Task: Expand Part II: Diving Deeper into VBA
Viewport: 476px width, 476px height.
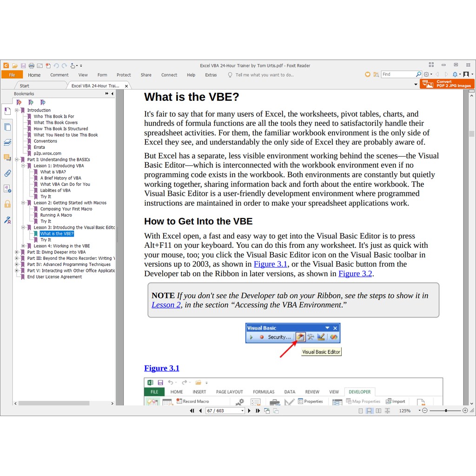Action: (x=17, y=252)
